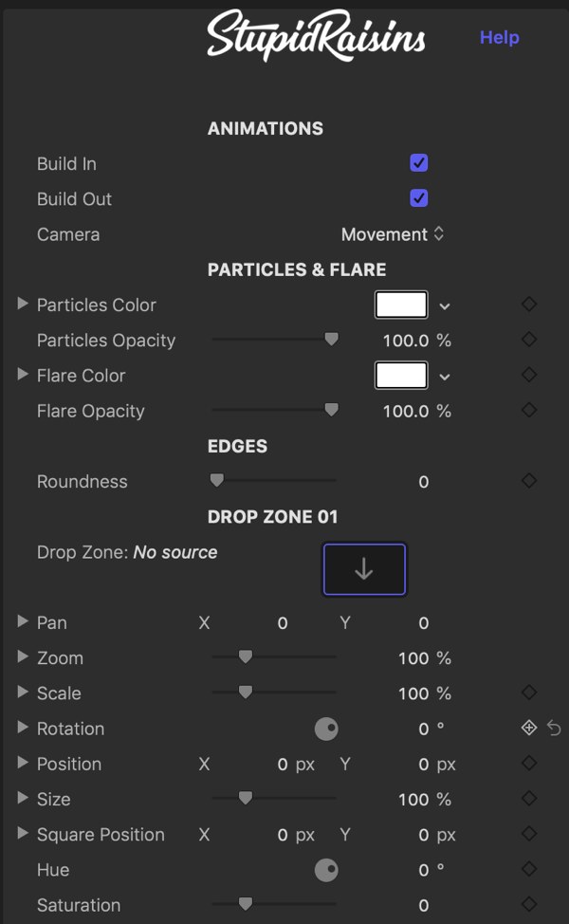The image size is (569, 924).
Task: Click the Drop Zone source well
Action: coord(364,569)
